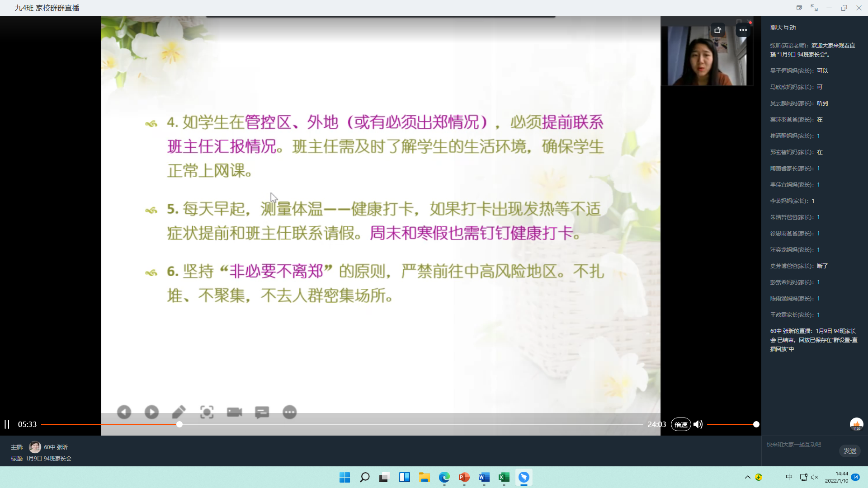Mute the video volume speaker
868x488 pixels.
[x=698, y=424]
